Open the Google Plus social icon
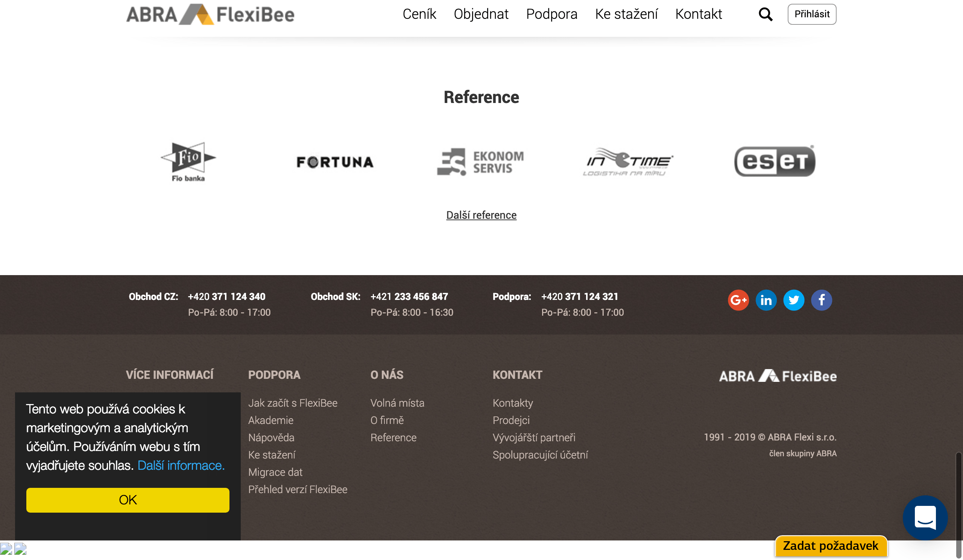 (x=738, y=300)
